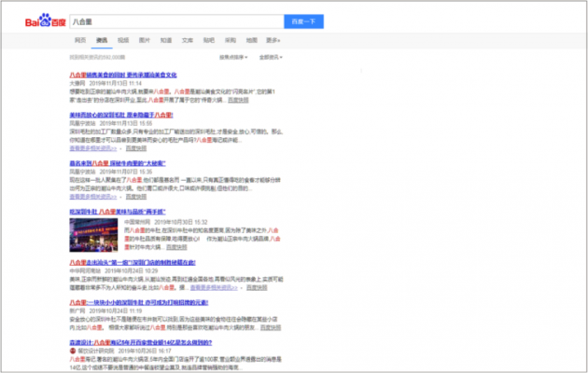The image size is (588, 373).
Task: Open first result about 潮汕美食文化
Action: click(122, 75)
